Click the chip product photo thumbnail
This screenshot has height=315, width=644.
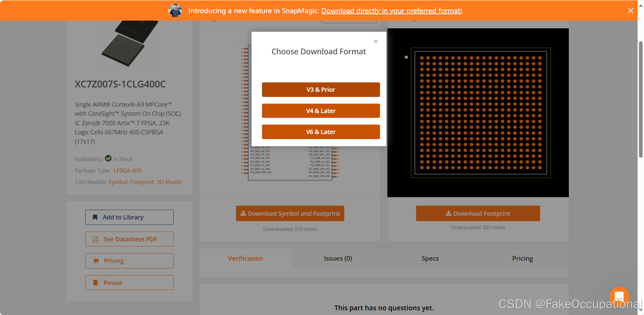tap(130, 43)
